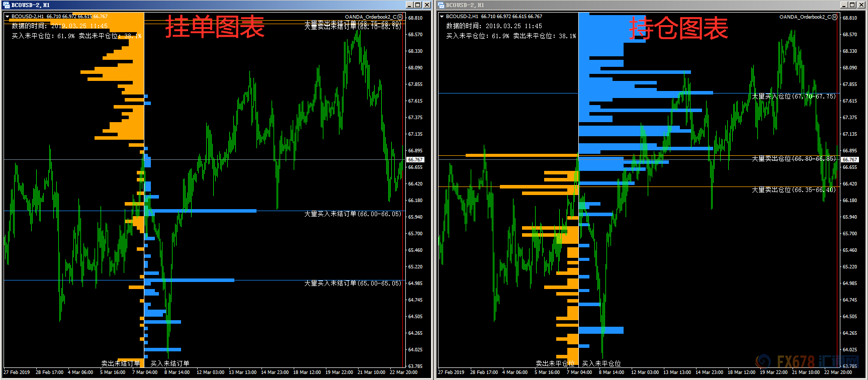The width and height of the screenshot is (868, 380).
Task: Click the 卖出未平仓位 label at right chart bottom
Action: coord(555,363)
